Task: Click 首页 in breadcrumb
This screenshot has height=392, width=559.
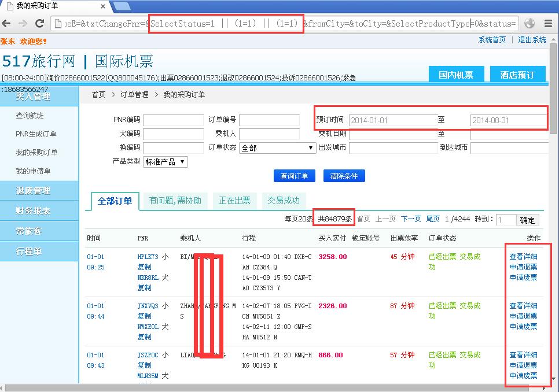Action: (99, 95)
